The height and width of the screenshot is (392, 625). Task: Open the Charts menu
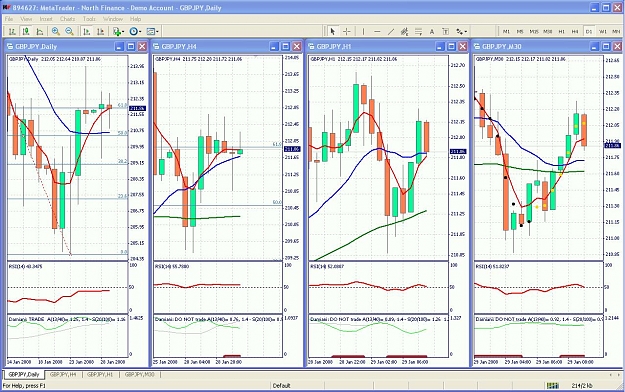tap(67, 19)
